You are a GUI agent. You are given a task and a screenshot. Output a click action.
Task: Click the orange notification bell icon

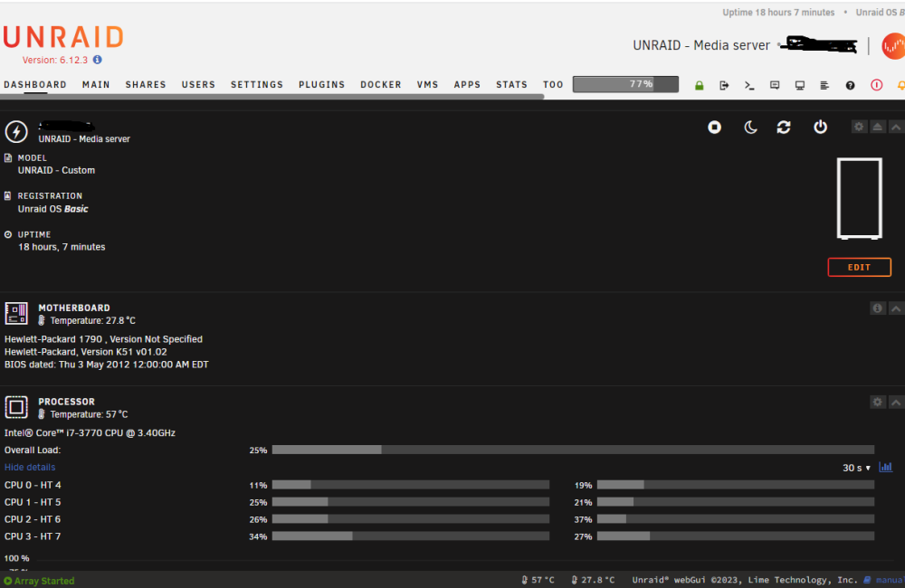pyautogui.click(x=900, y=85)
